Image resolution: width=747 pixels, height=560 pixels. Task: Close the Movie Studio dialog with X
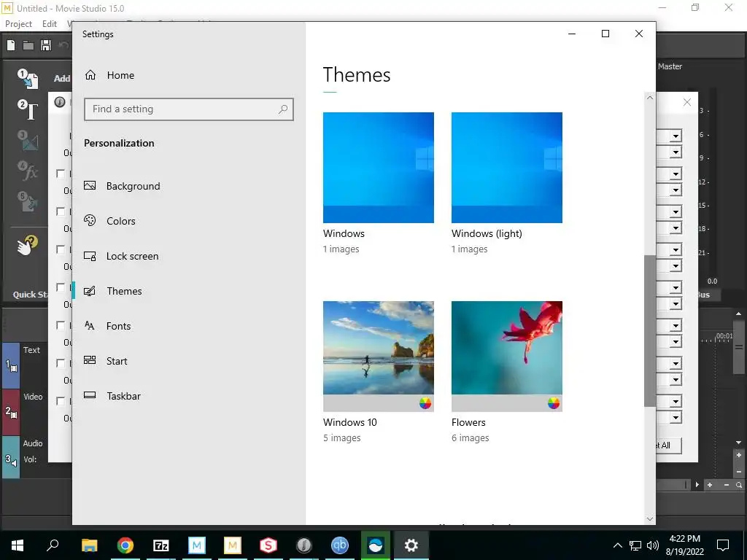pyautogui.click(x=687, y=102)
